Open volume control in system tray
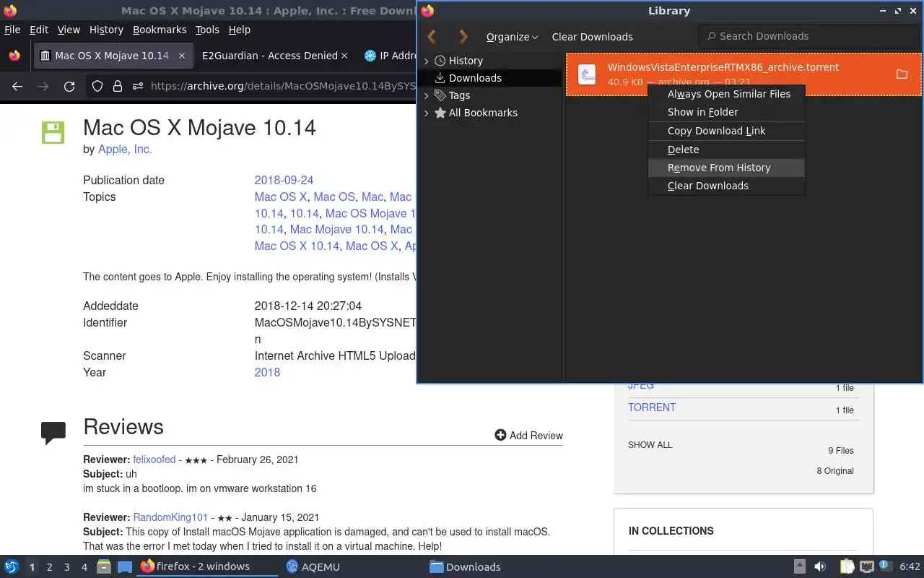This screenshot has width=924, height=578. click(x=820, y=567)
